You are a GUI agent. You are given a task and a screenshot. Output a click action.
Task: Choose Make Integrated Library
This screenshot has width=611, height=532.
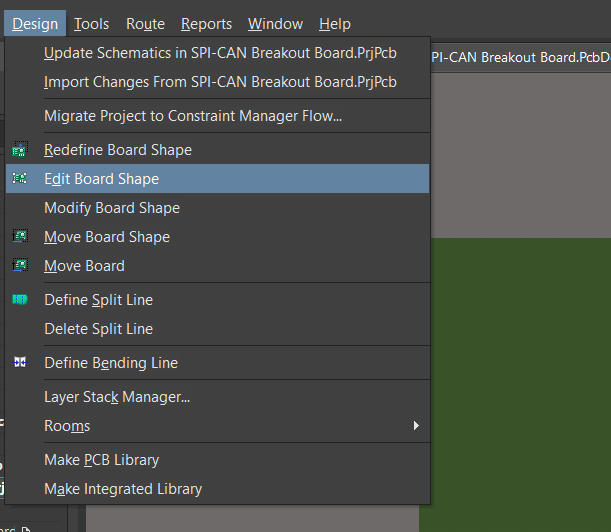point(218,489)
